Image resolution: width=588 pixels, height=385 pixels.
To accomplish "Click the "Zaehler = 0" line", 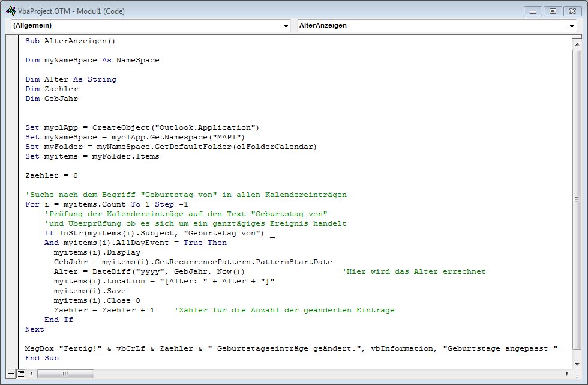I will [x=52, y=175].
